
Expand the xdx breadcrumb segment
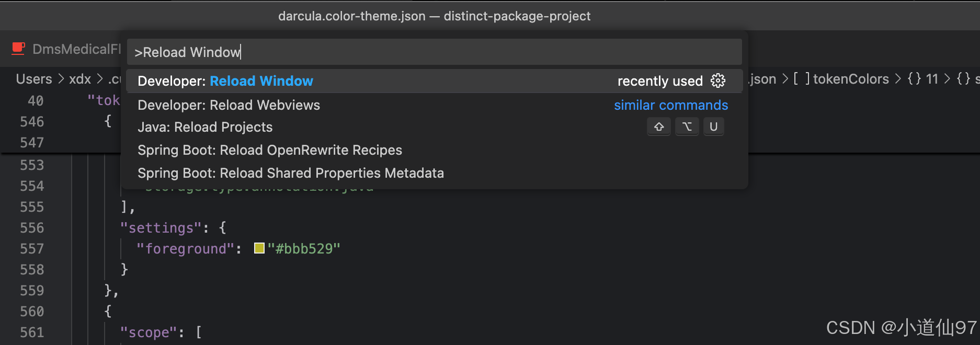pyautogui.click(x=80, y=79)
